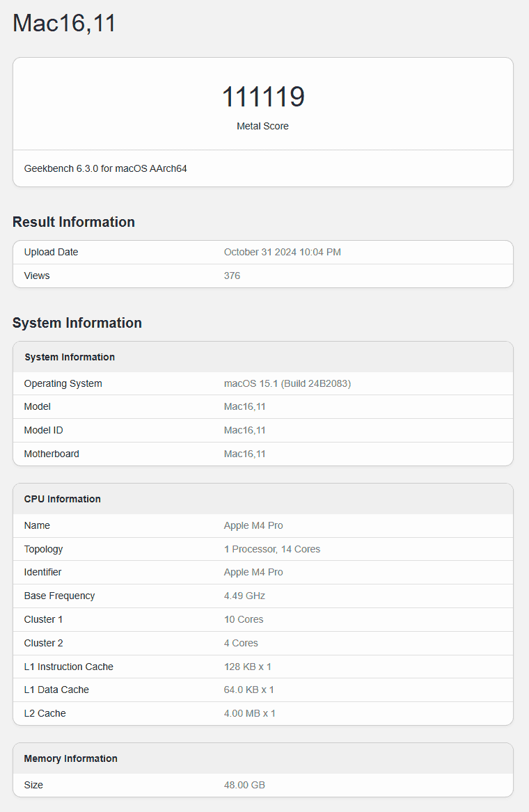Click the Cluster 1 value 10 Cores
529x812 pixels.
(x=244, y=619)
